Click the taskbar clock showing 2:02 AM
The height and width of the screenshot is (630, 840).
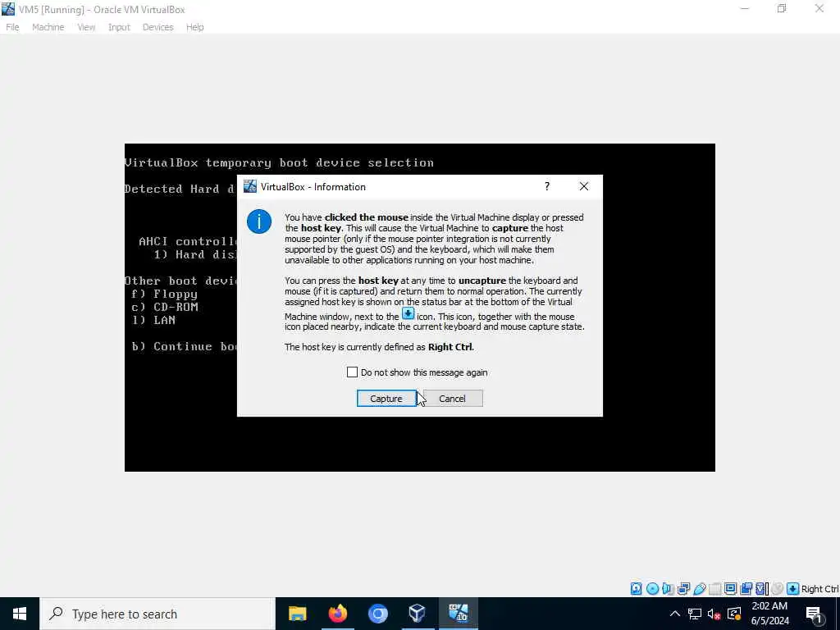point(769,614)
